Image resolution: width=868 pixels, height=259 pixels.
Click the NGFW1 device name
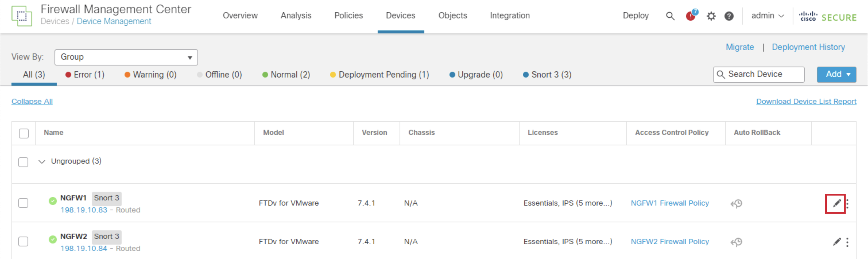[73, 198]
